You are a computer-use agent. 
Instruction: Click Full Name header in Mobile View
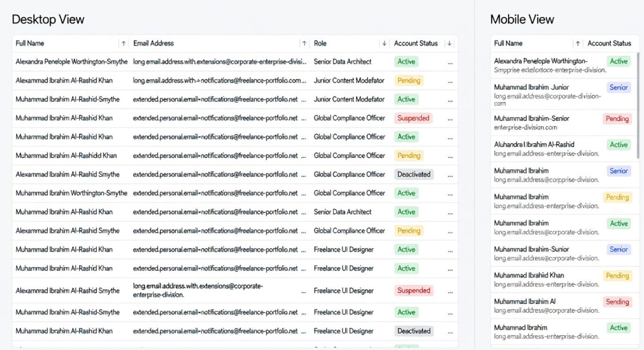click(508, 43)
